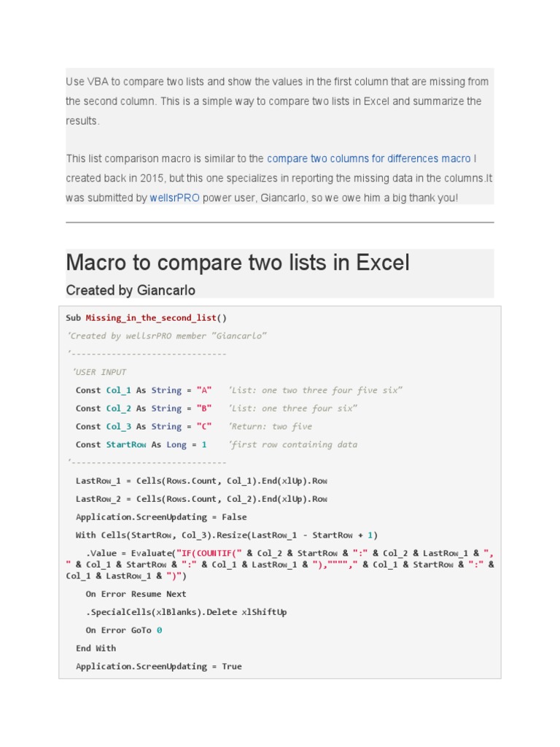Click the 'Application.ScreenUpdating = False' line

point(161,517)
